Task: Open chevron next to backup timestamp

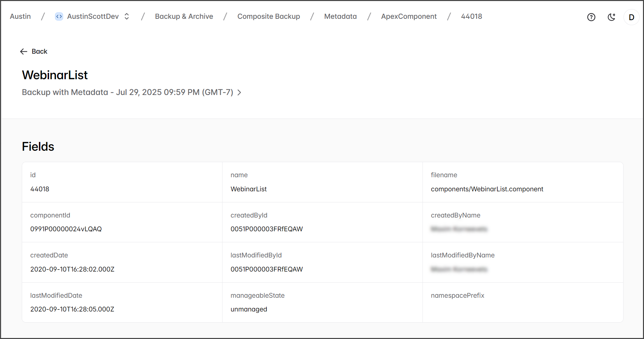Action: pos(239,92)
